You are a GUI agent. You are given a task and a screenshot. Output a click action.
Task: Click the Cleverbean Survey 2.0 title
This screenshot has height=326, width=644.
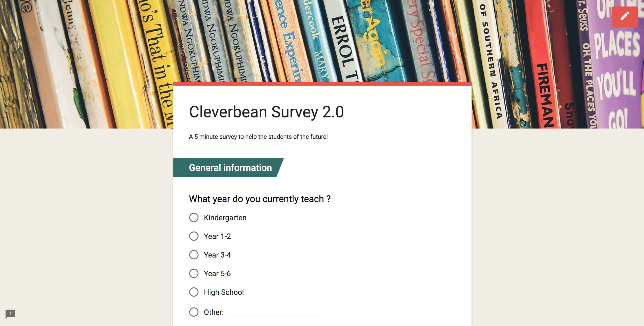tap(266, 112)
